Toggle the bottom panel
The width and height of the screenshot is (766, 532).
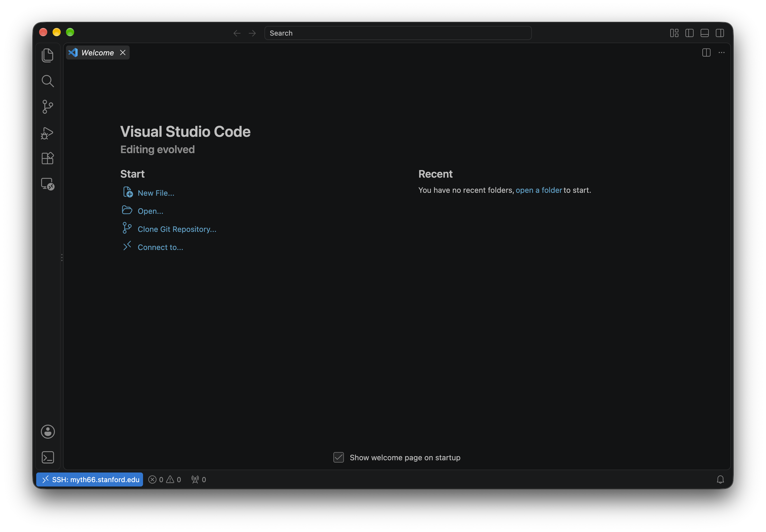[705, 33]
